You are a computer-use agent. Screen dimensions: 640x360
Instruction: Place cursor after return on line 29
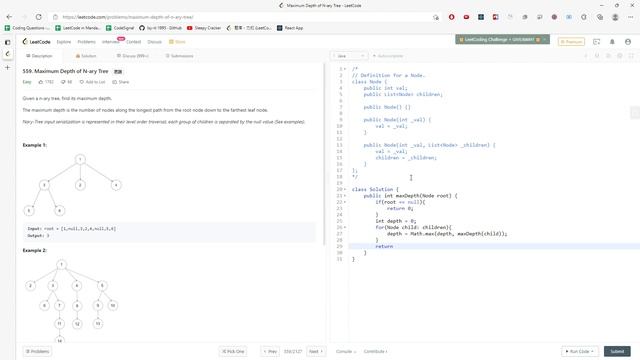point(394,247)
